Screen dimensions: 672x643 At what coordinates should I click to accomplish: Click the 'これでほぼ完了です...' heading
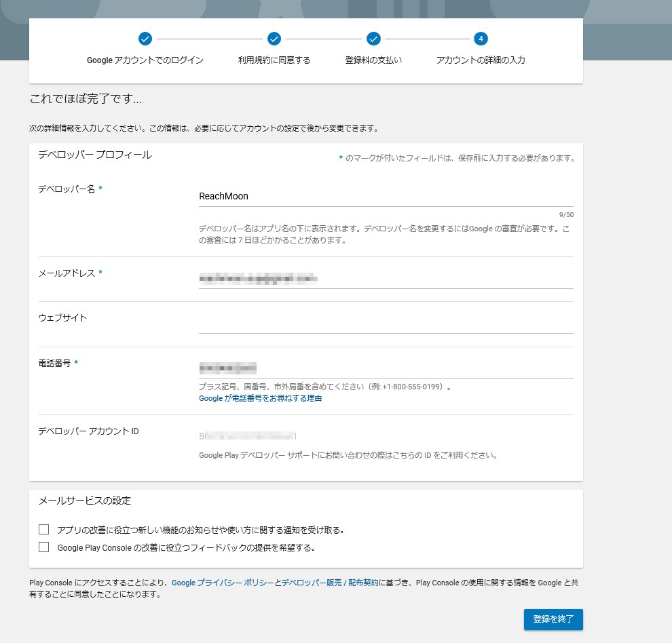(86, 99)
